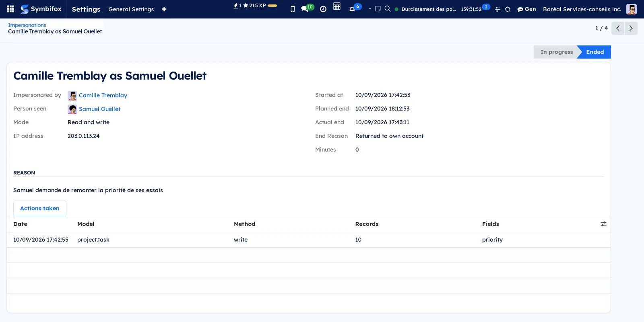Click the sliders icon in top bar
The height and width of the screenshot is (322, 644).
498,9
